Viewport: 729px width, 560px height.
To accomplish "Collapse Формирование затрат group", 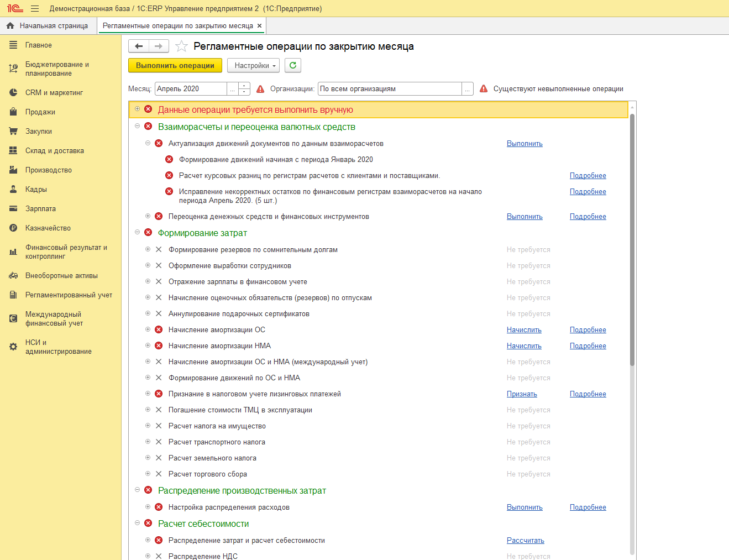I will click(x=138, y=232).
